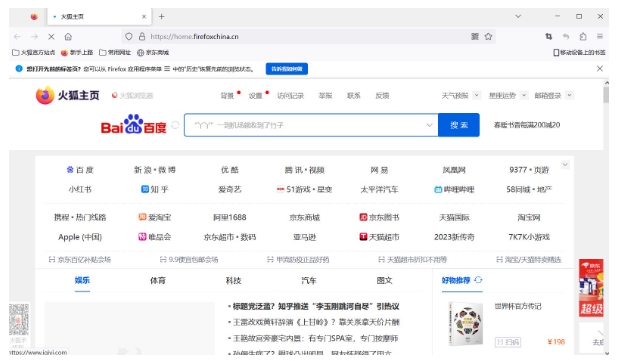The height and width of the screenshot is (361, 619).
Task: Collapse the site links panel arrow
Action: tap(565, 165)
